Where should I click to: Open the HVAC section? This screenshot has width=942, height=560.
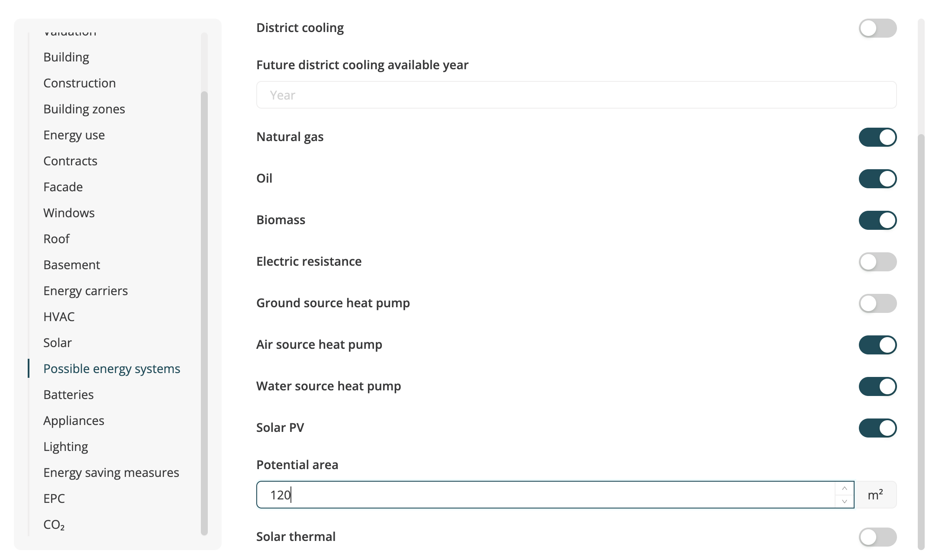[x=59, y=317]
